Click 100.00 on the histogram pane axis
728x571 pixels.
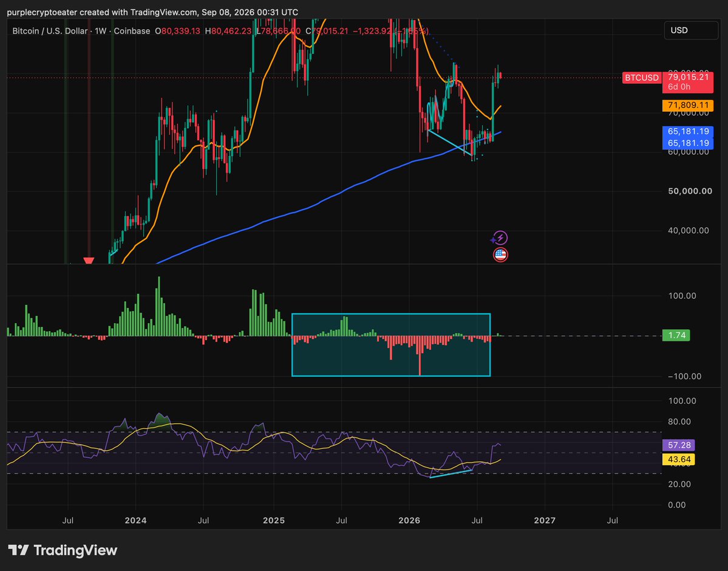pyautogui.click(x=682, y=295)
